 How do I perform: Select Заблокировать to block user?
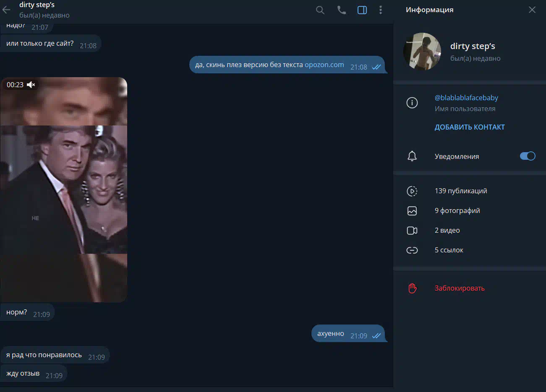(x=460, y=288)
